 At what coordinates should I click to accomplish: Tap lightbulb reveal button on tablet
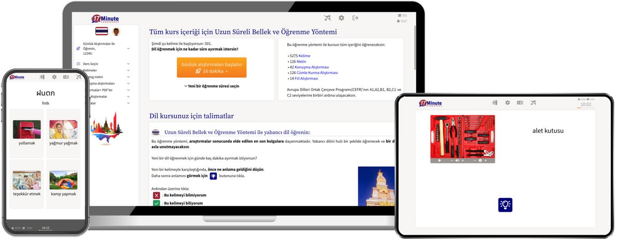coord(505,205)
